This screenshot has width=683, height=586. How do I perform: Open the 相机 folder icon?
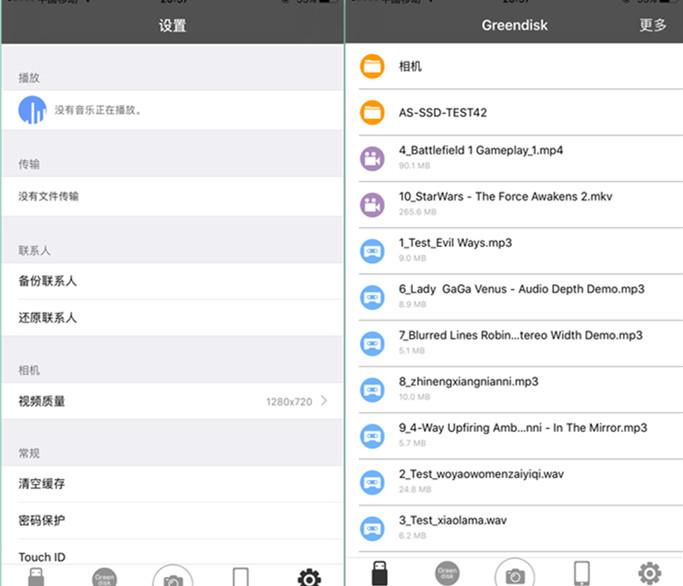(372, 66)
